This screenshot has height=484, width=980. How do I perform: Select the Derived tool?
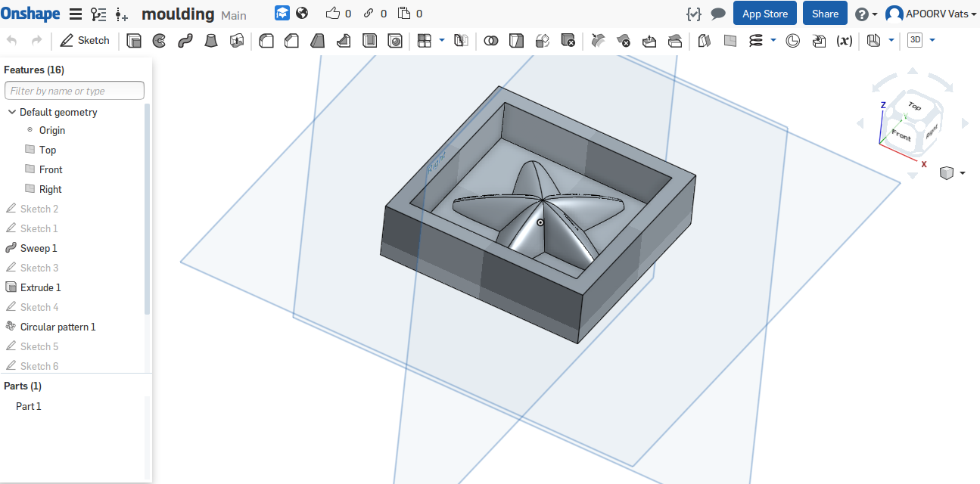tap(819, 41)
